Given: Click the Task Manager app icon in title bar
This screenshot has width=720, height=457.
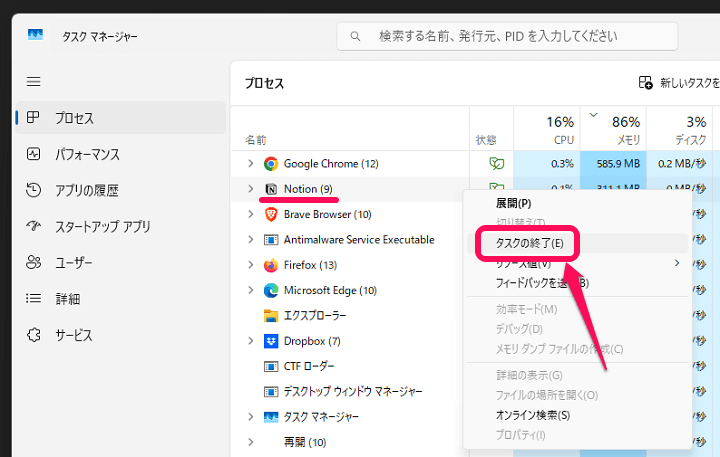Looking at the screenshot, I should (x=35, y=35).
